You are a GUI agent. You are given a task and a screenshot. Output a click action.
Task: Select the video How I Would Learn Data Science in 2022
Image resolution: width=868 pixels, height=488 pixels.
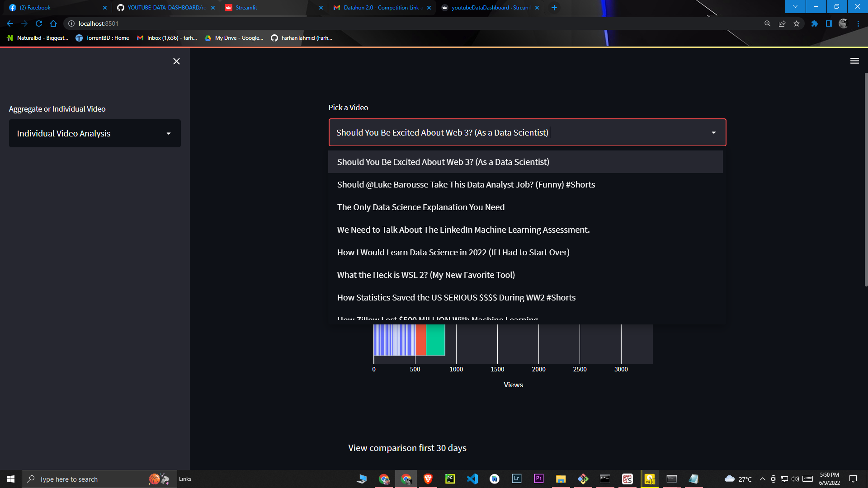[x=453, y=252]
